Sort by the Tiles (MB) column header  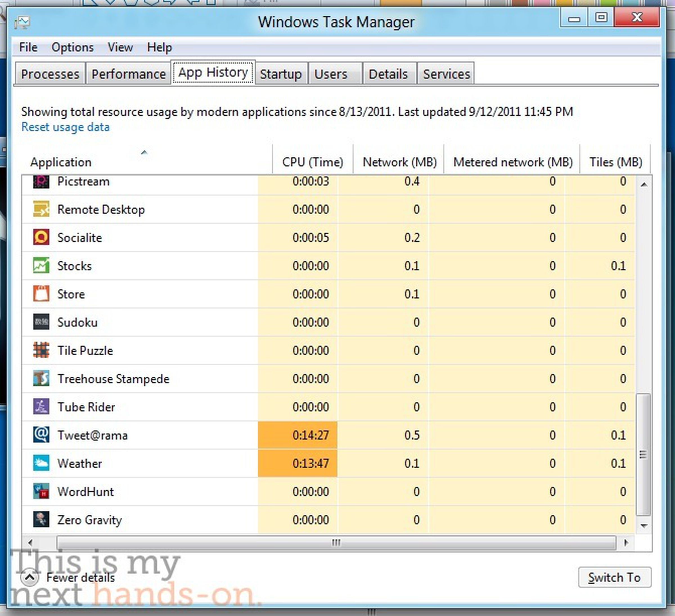pyautogui.click(x=615, y=159)
